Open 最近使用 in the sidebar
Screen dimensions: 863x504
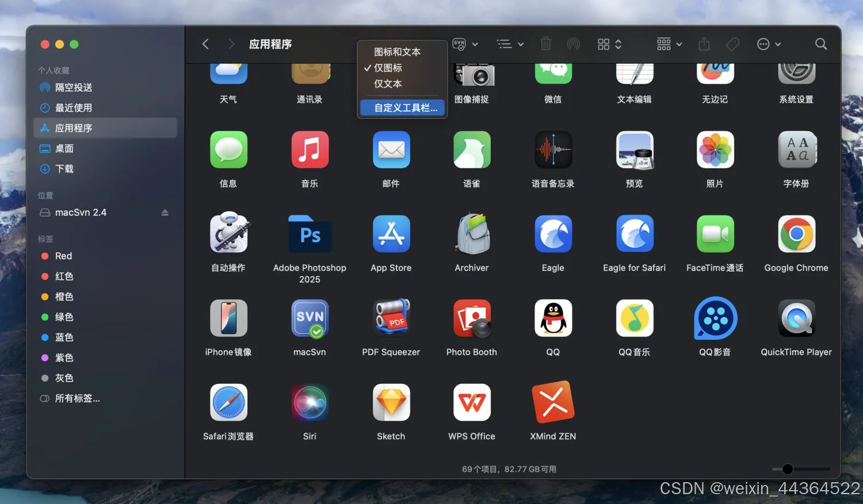tap(105, 108)
